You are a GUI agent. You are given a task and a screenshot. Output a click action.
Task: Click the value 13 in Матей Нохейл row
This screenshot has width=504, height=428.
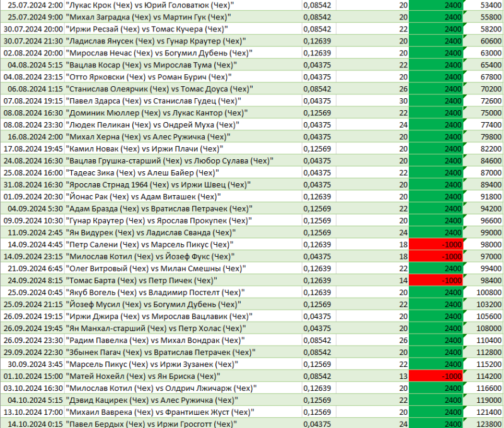click(x=403, y=376)
